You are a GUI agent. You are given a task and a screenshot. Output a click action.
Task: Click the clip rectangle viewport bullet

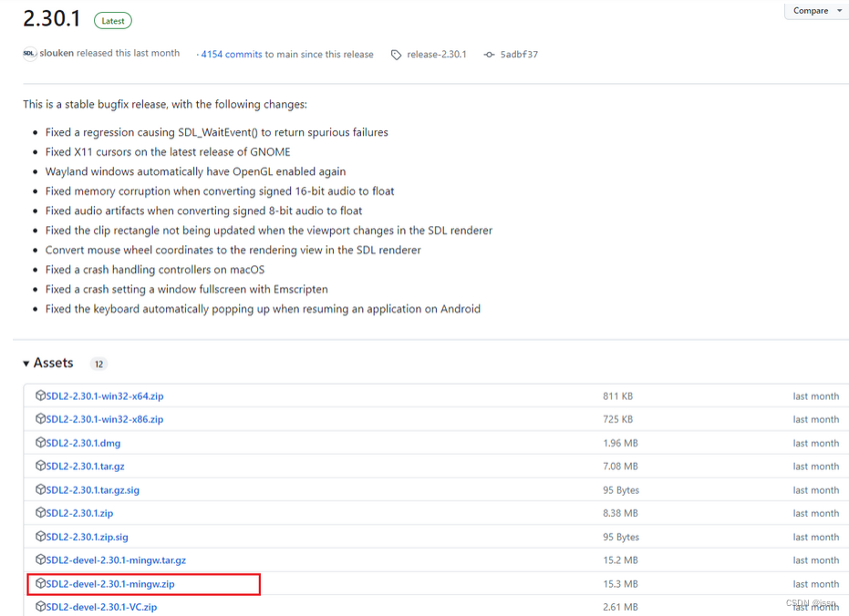(269, 231)
